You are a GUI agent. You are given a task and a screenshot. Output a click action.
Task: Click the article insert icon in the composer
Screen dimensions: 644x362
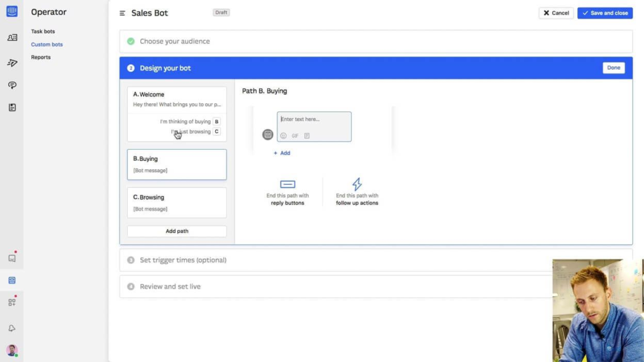(x=306, y=135)
